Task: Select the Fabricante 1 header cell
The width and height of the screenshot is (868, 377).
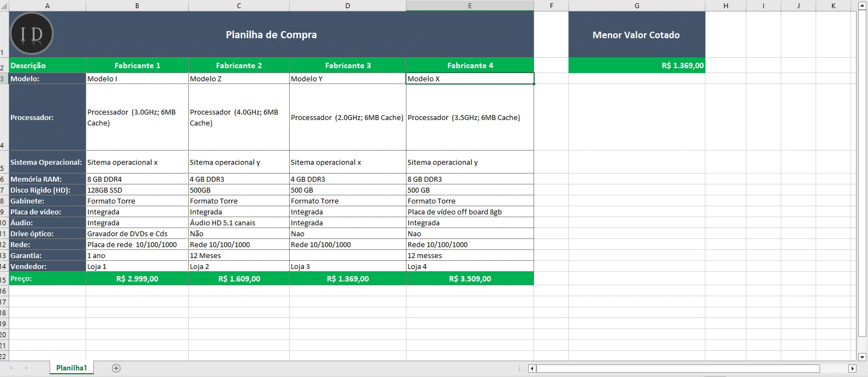Action: click(137, 65)
